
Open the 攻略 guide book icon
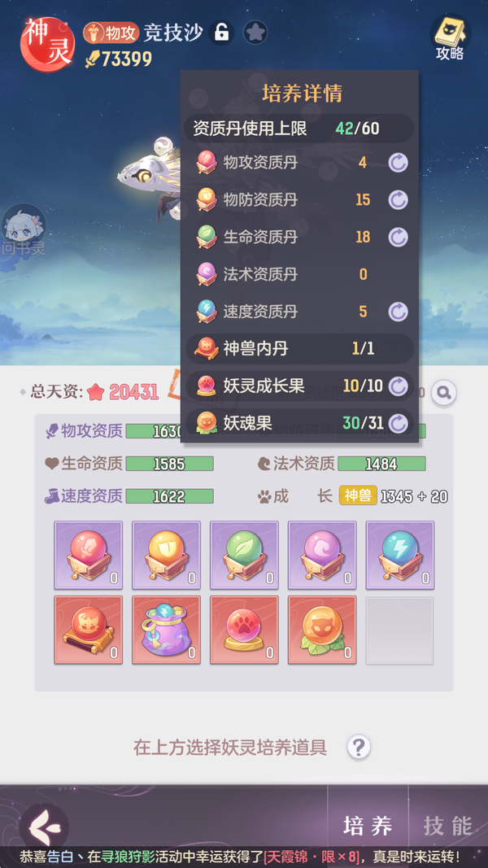(449, 37)
